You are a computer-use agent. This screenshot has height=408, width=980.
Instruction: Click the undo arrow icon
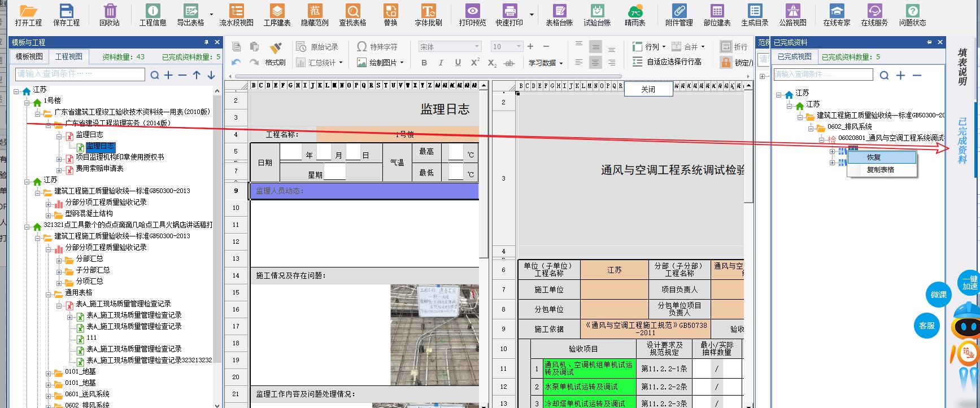237,62
